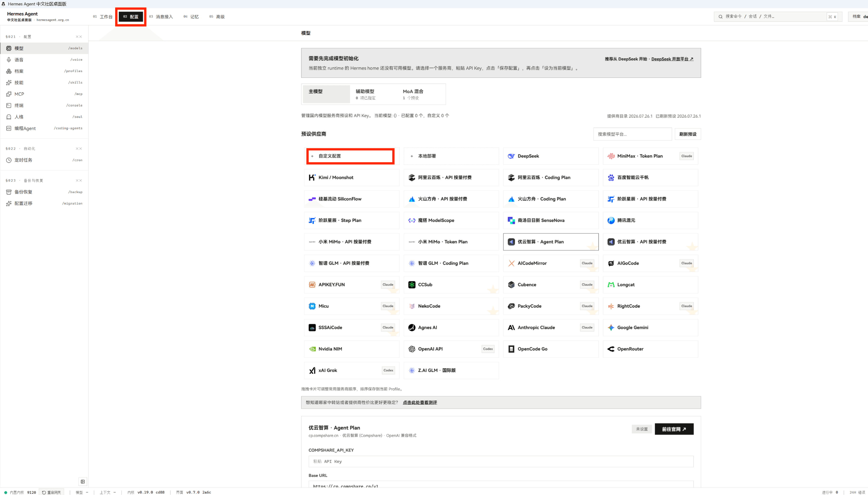The width and height of the screenshot is (868, 495).
Task: Click the 未设置 status badge
Action: tap(642, 429)
